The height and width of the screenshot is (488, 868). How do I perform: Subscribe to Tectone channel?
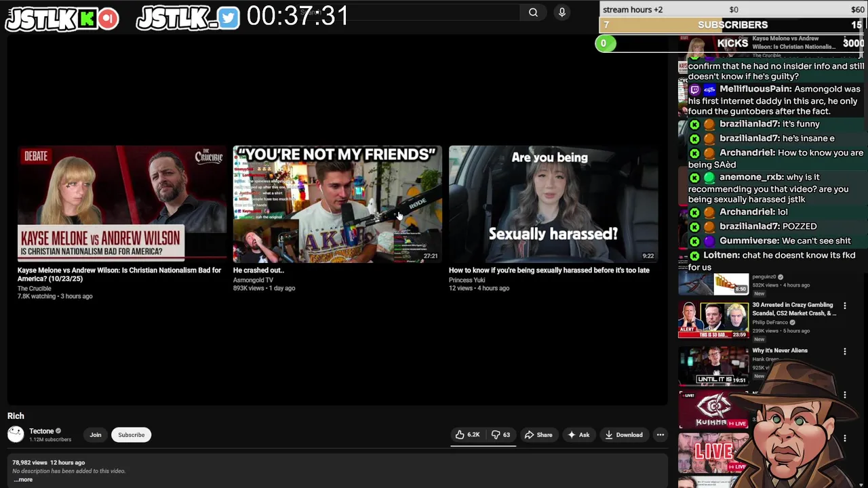click(132, 434)
